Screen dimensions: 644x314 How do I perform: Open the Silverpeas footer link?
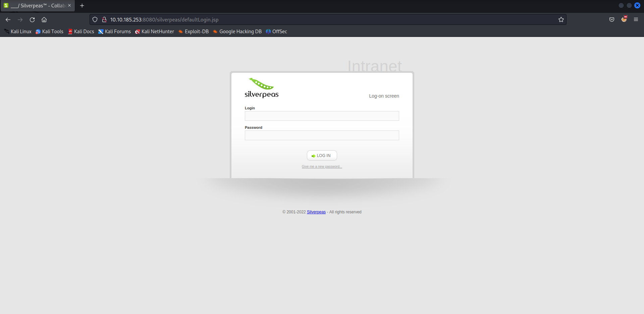tap(316, 212)
